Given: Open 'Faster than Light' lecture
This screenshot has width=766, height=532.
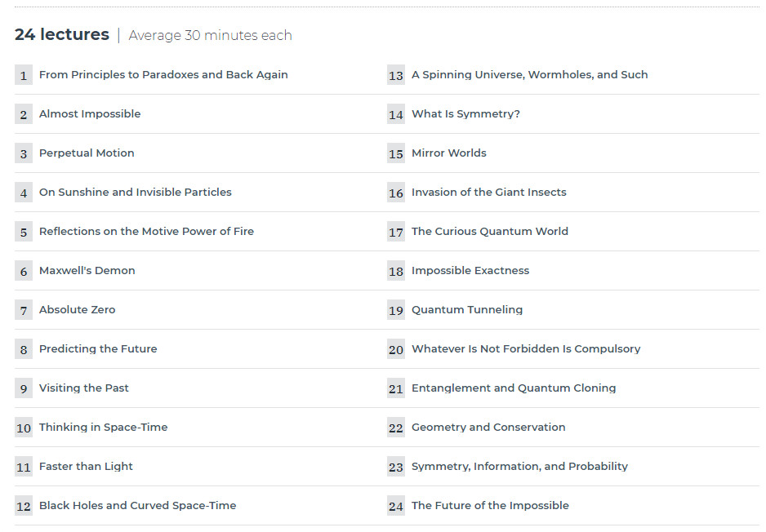Looking at the screenshot, I should coord(86,467).
